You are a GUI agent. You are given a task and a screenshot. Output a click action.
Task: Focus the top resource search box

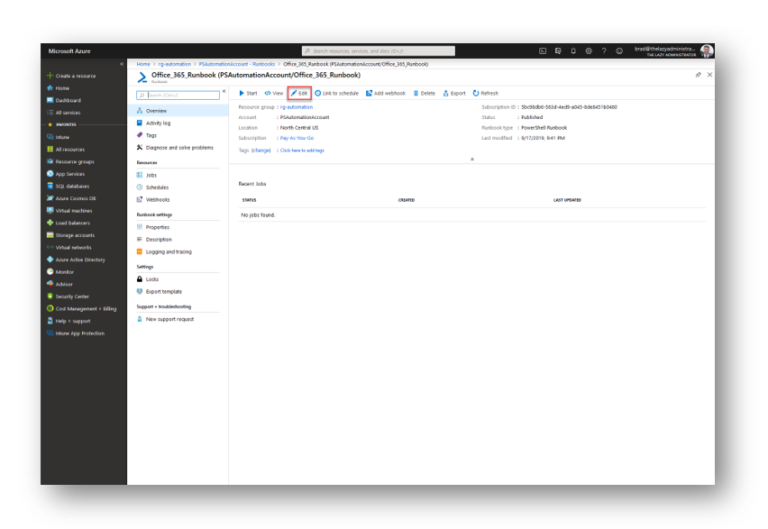378,51
